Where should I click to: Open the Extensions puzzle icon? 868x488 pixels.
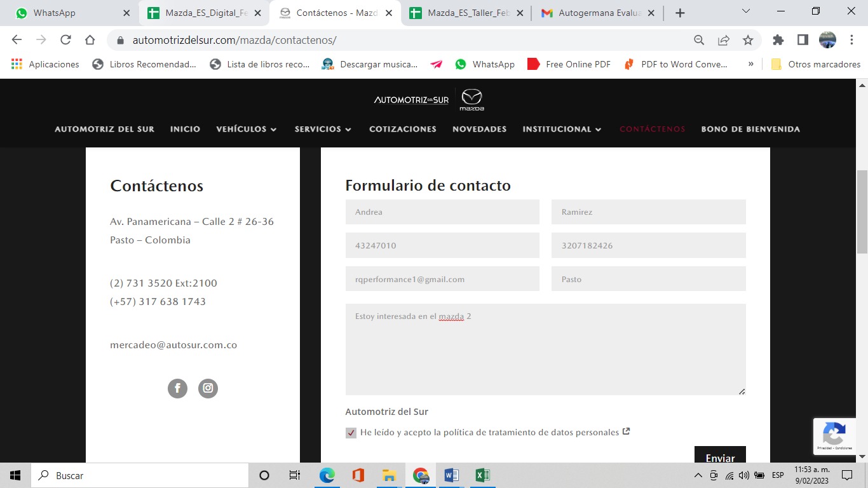778,40
